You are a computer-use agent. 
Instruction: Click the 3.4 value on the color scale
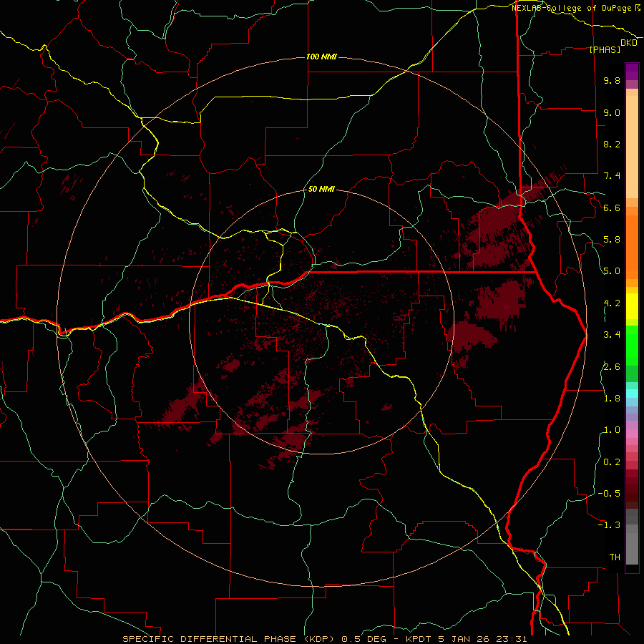[612, 335]
